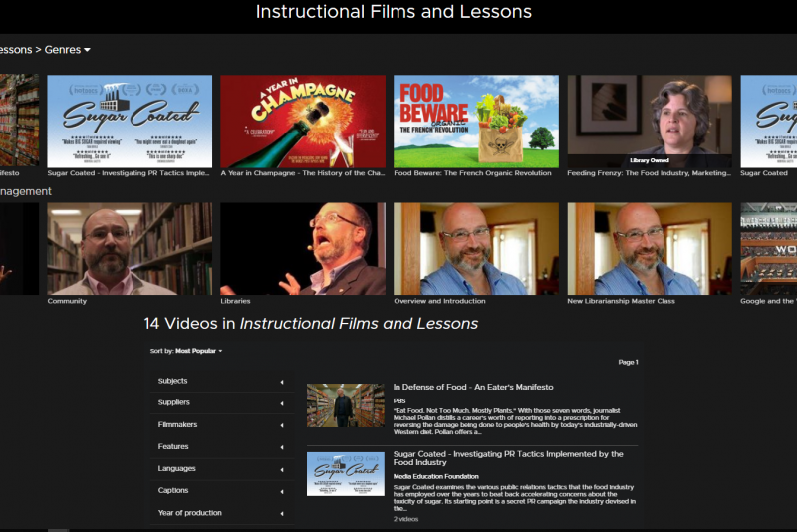The width and height of the screenshot is (797, 532).
Task: Expand the Year of production filter
Action: click(221, 513)
